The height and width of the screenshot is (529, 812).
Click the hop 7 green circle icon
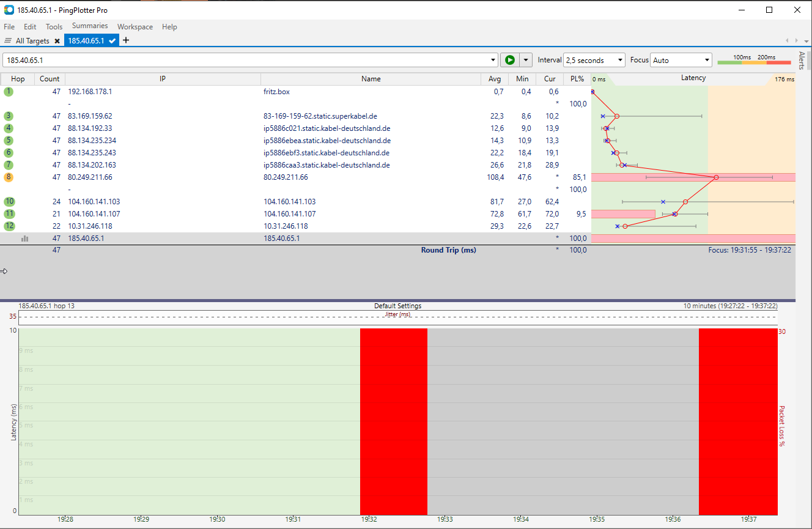(8, 165)
